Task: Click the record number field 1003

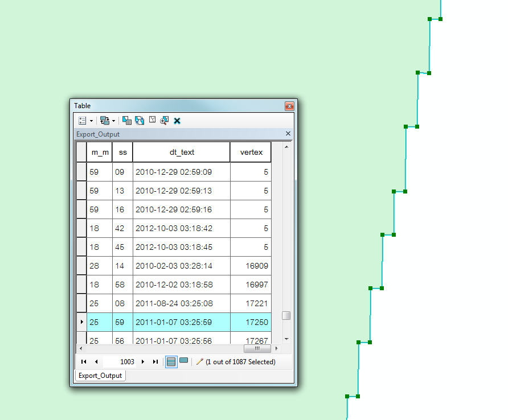Action: click(x=119, y=362)
